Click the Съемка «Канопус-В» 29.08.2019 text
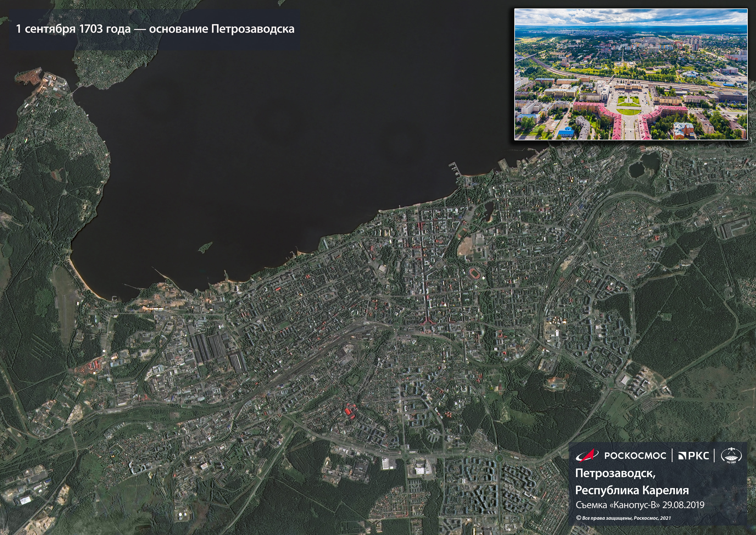The image size is (756, 535). tap(640, 505)
